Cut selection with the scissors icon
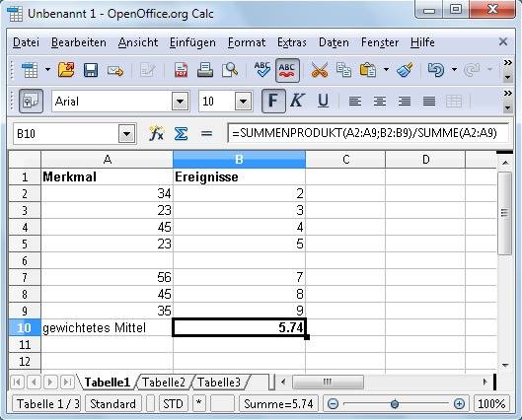The width and height of the screenshot is (522, 420). (x=320, y=70)
